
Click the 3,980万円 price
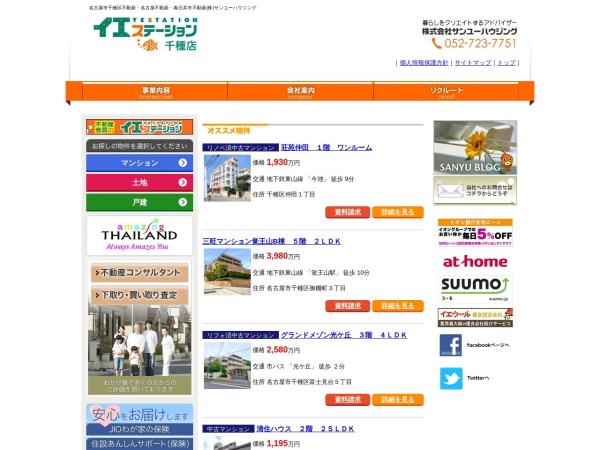tap(283, 256)
